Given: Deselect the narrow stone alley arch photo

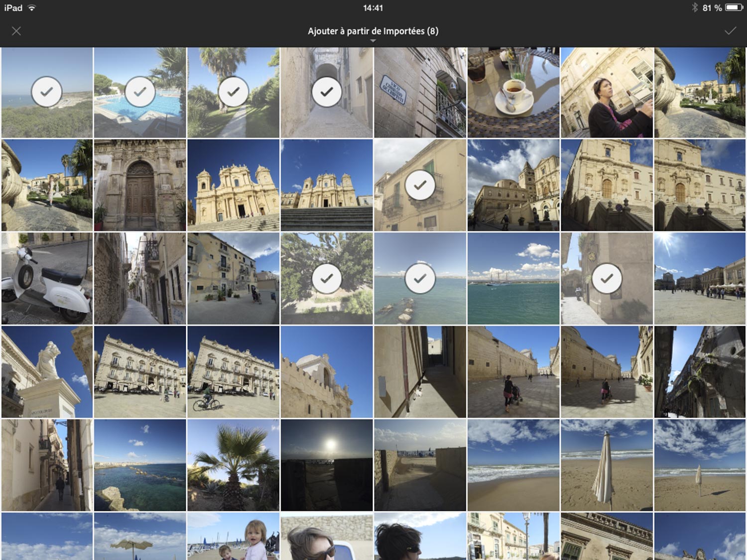Looking at the screenshot, I should coord(327,92).
